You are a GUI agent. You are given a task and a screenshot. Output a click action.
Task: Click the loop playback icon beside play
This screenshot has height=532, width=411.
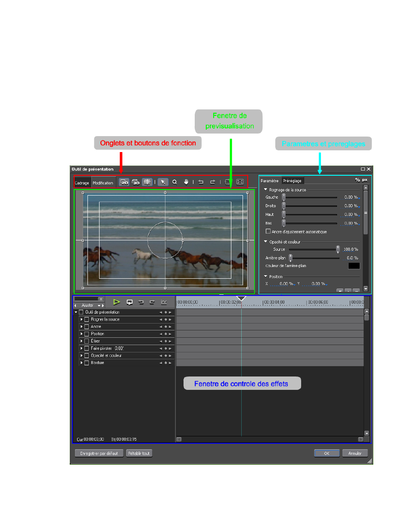(x=130, y=302)
